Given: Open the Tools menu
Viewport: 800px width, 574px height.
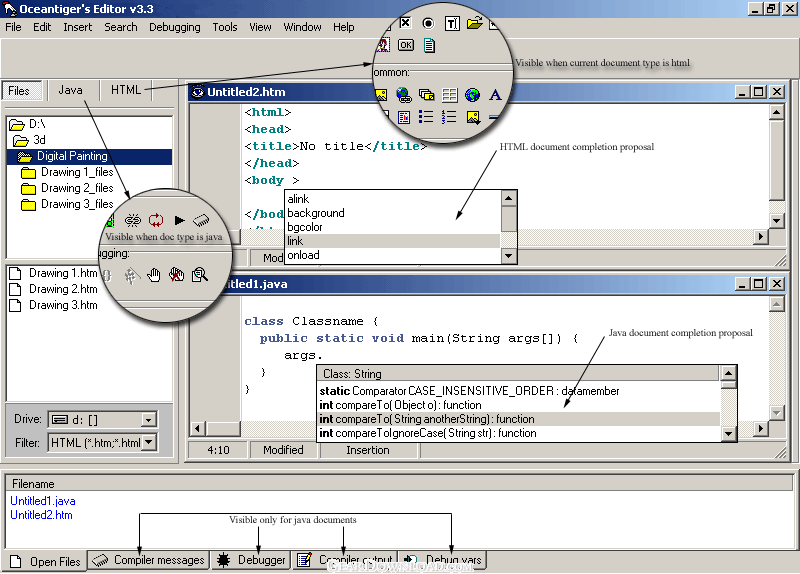Looking at the screenshot, I should 225,27.
